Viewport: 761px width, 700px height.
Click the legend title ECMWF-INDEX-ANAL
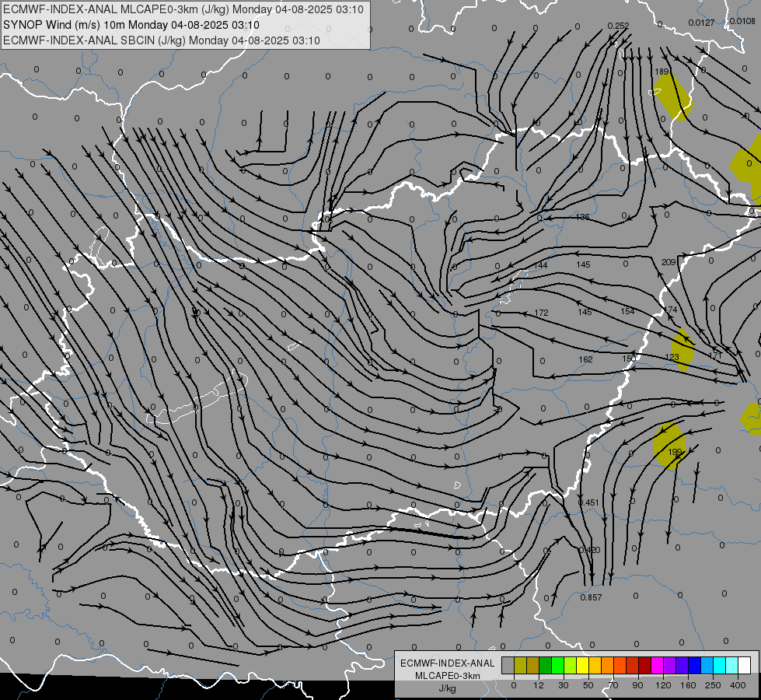(x=447, y=663)
